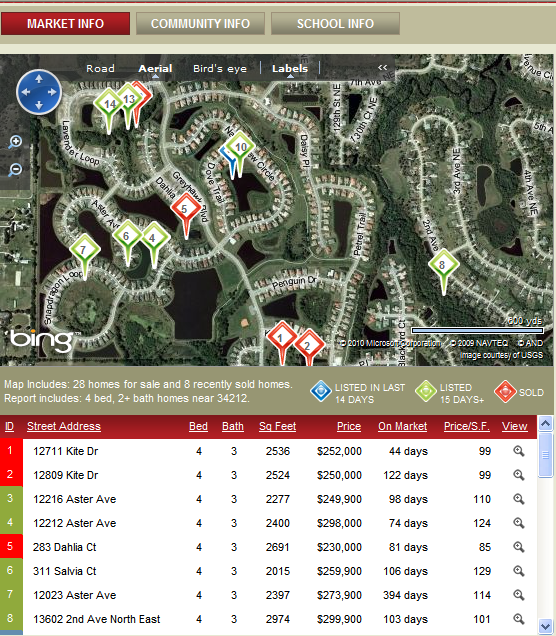
Task: Select red sold pin number 1
Action: tap(281, 337)
